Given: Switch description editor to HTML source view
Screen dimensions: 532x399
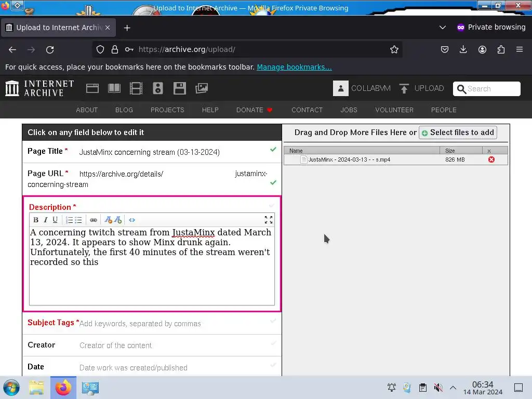Looking at the screenshot, I should (x=132, y=220).
